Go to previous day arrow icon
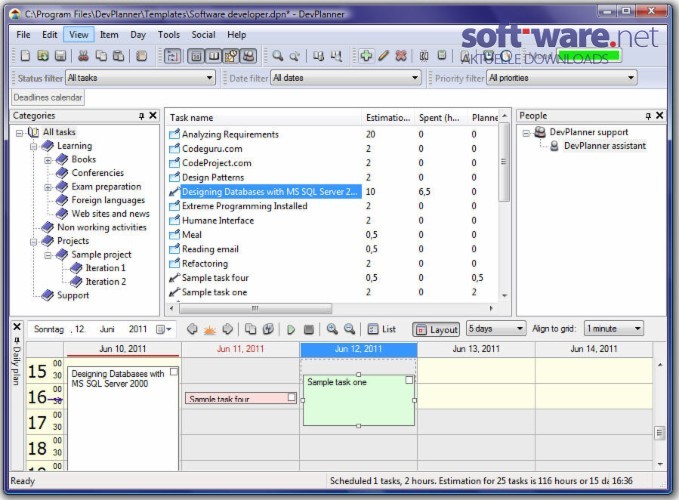Viewport: 679px width, 500px height. (192, 329)
